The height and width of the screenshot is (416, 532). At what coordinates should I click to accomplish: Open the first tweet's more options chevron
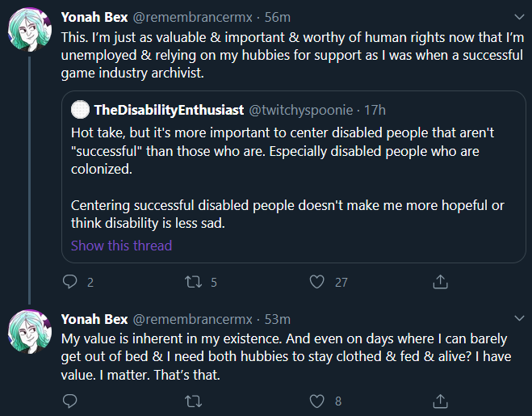click(x=519, y=17)
